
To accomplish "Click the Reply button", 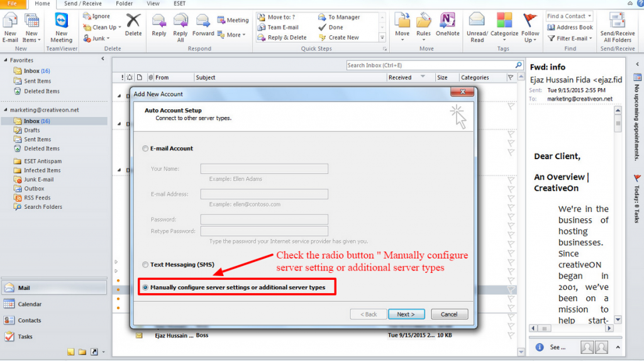I will point(159,25).
